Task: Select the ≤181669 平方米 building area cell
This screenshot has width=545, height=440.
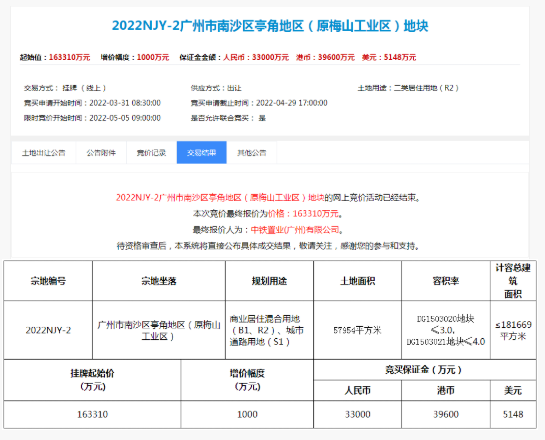Action: coord(513,330)
